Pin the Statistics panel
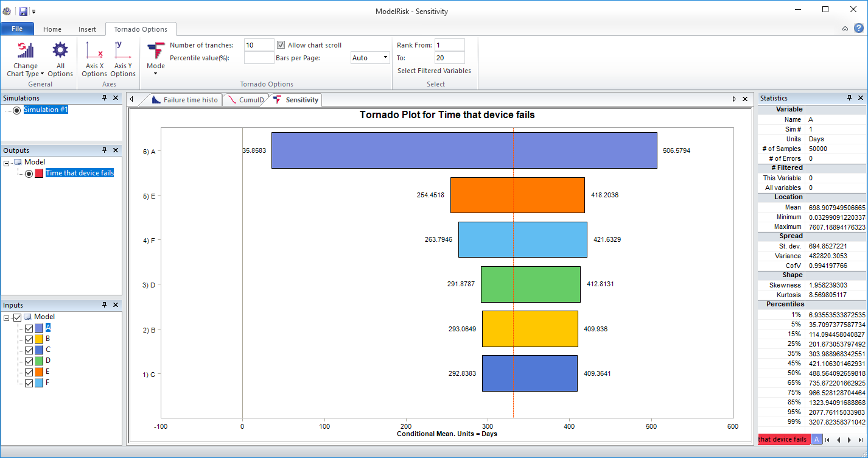The image size is (868, 458). tap(850, 97)
